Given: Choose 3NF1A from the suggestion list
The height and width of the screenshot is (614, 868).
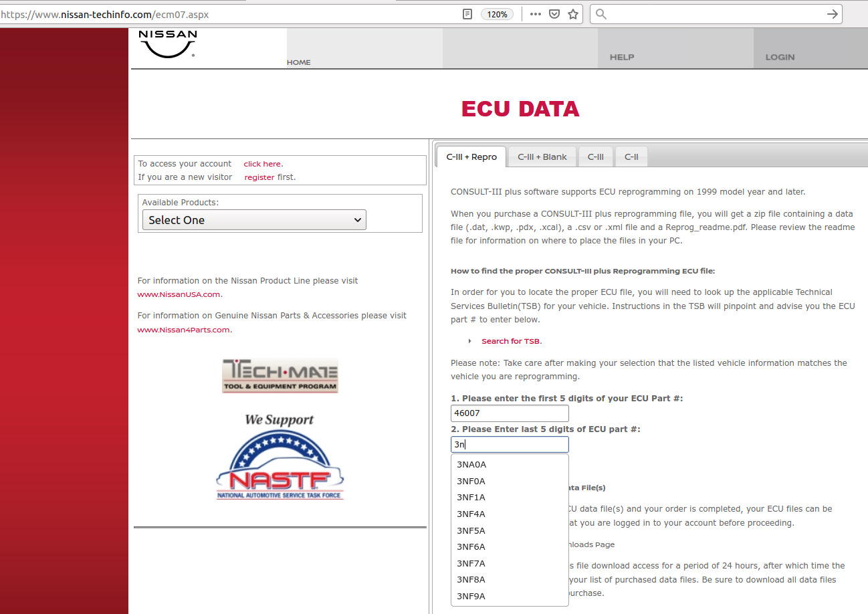Looking at the screenshot, I should 510,498.
